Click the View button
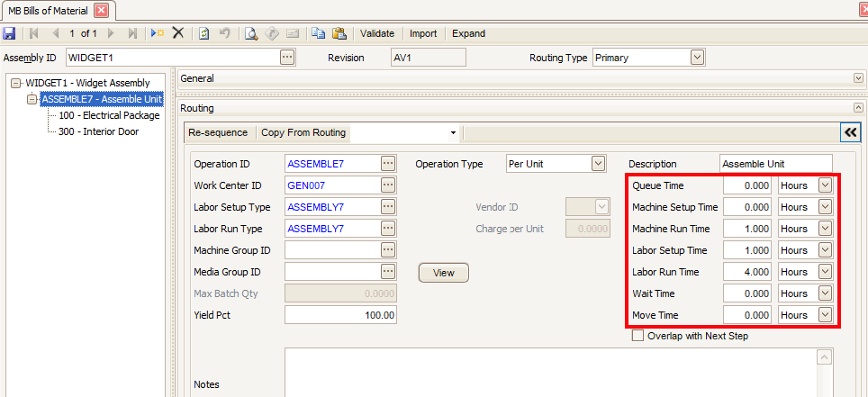 [x=443, y=273]
